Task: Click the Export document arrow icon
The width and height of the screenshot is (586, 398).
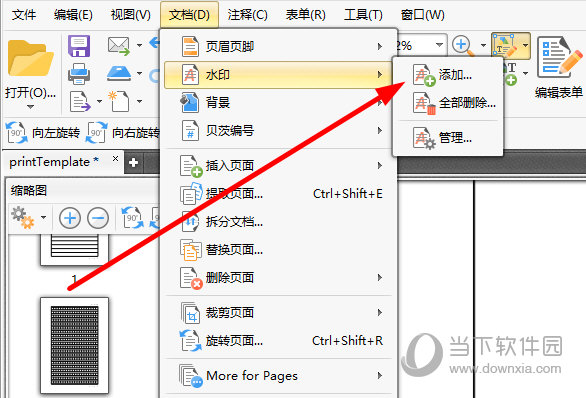Action: coord(80,102)
